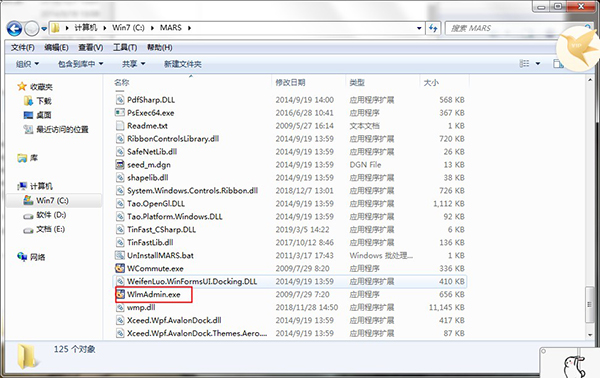Click the scrollbar down arrow of file list
The image size is (600, 378).
[590, 334]
